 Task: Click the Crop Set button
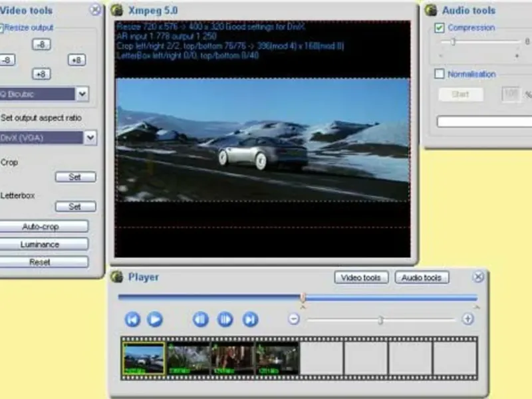[75, 177]
